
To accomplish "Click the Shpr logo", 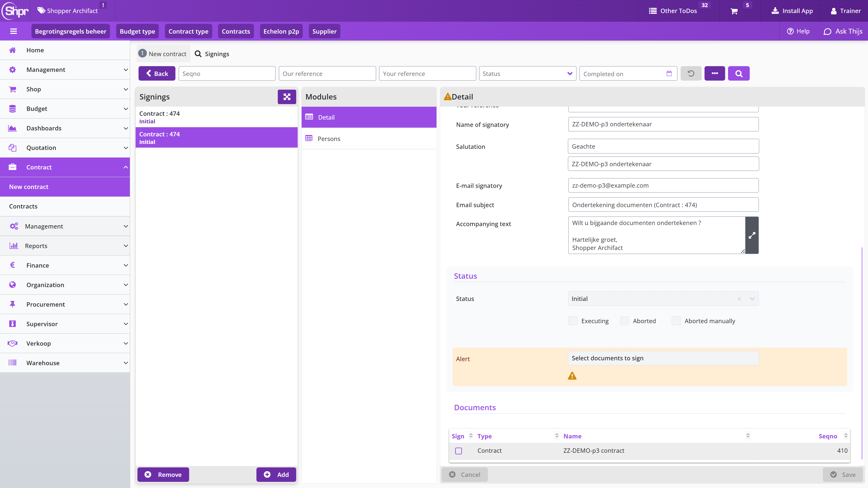I will coord(15,11).
